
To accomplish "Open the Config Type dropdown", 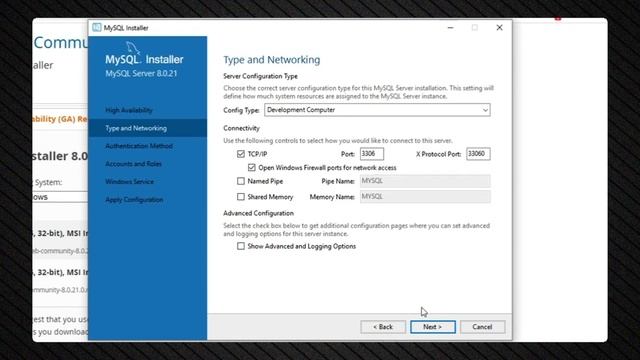I will [x=377, y=110].
